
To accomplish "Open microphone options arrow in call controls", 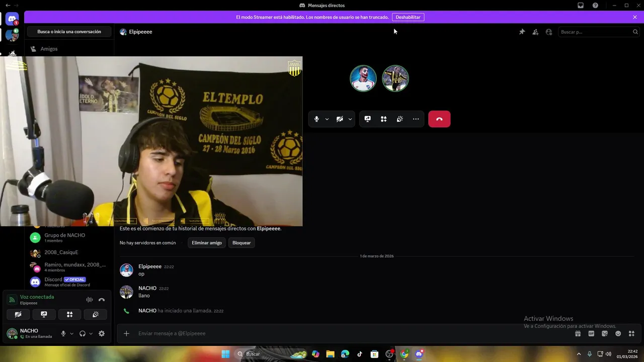I will pos(327,119).
